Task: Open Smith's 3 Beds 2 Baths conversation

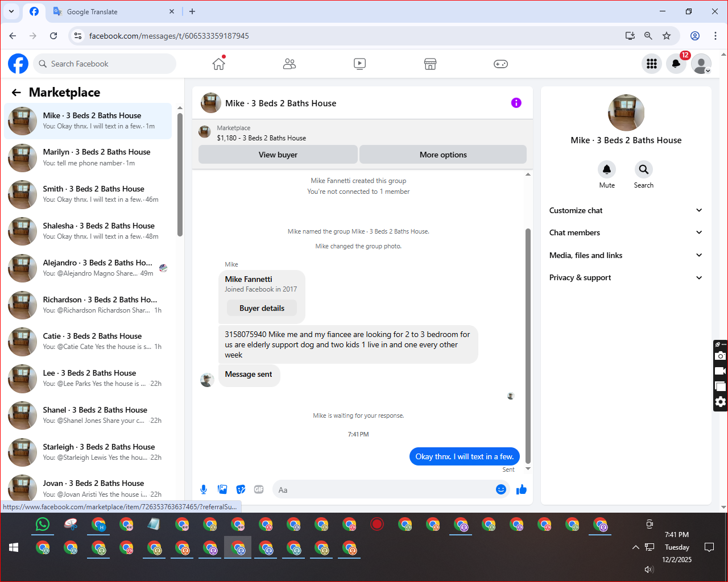Action: [x=88, y=194]
